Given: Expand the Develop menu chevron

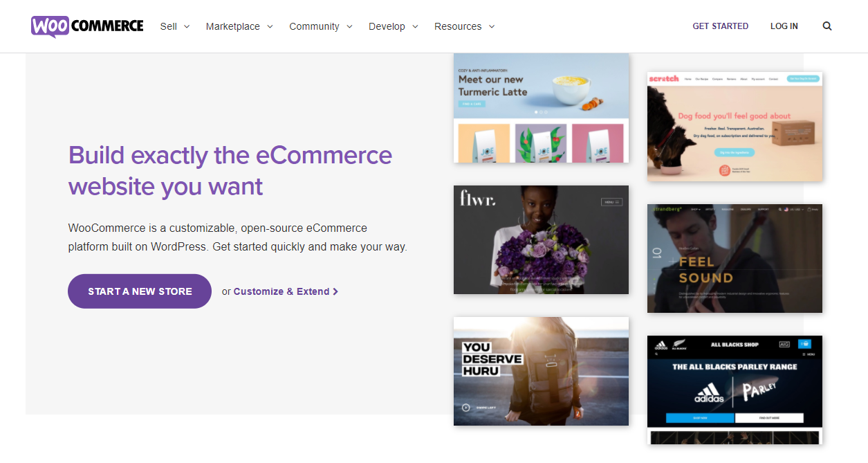Looking at the screenshot, I should click(415, 26).
